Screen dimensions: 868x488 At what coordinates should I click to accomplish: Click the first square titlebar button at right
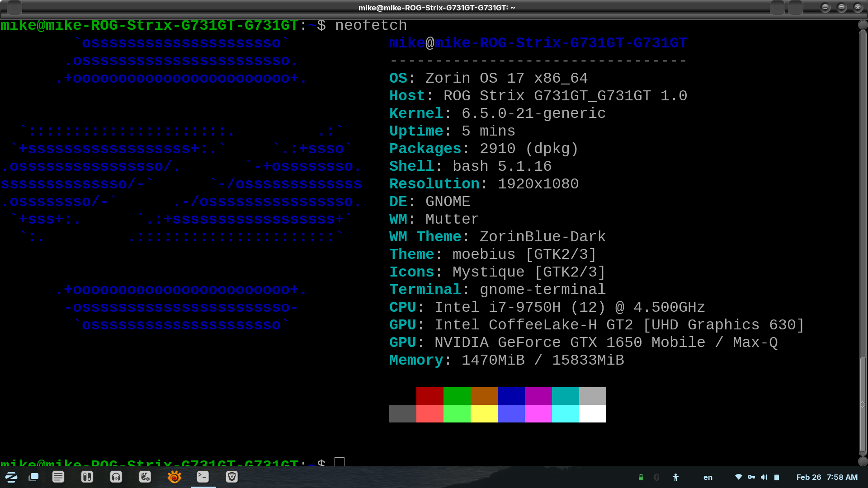click(x=777, y=7)
